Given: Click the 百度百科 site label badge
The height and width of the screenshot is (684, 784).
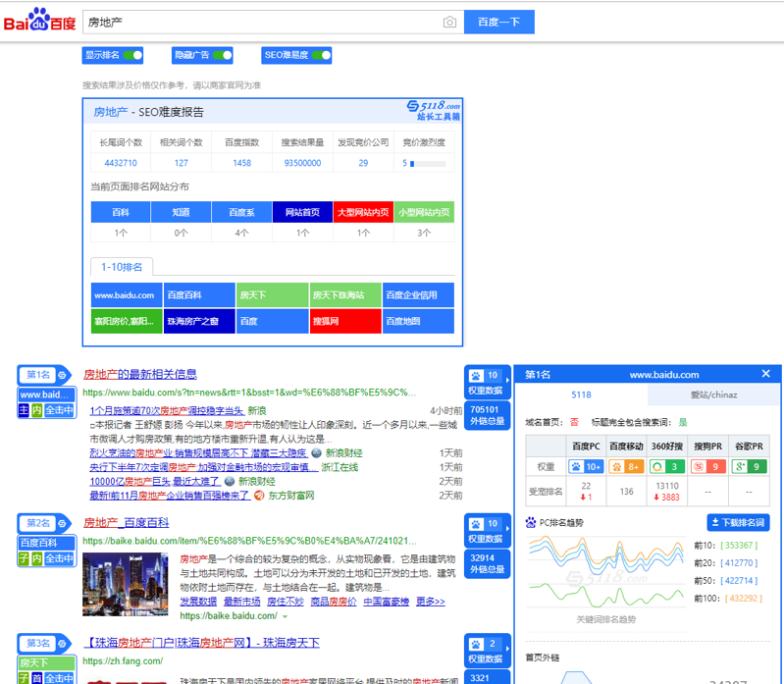Looking at the screenshot, I should [46, 543].
